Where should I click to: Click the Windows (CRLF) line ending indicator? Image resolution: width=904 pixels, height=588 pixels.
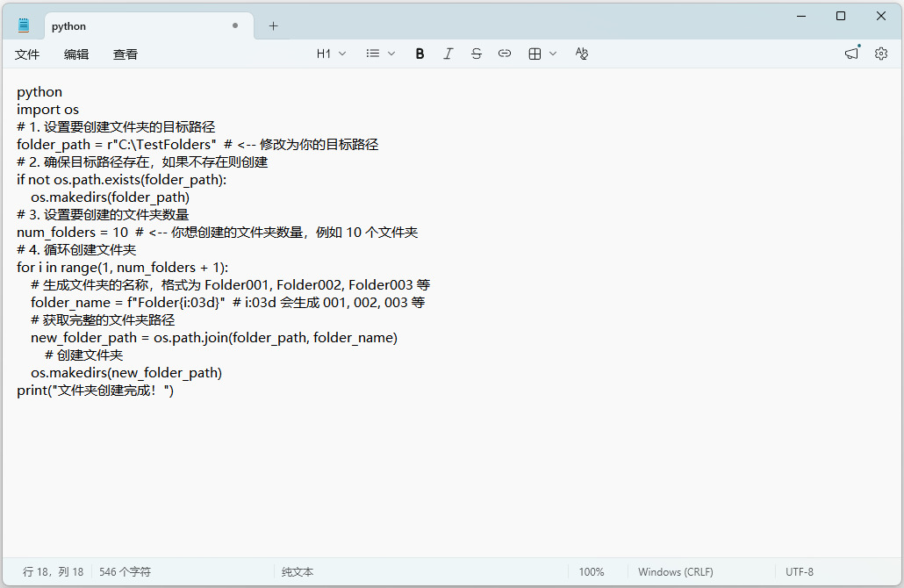[676, 572]
